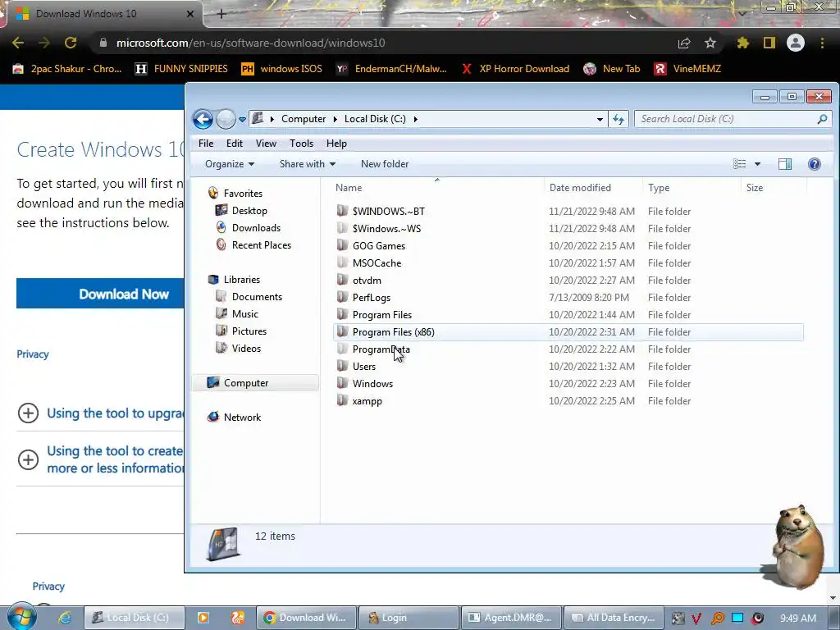
Task: Select the Users folder icon
Action: (342, 366)
